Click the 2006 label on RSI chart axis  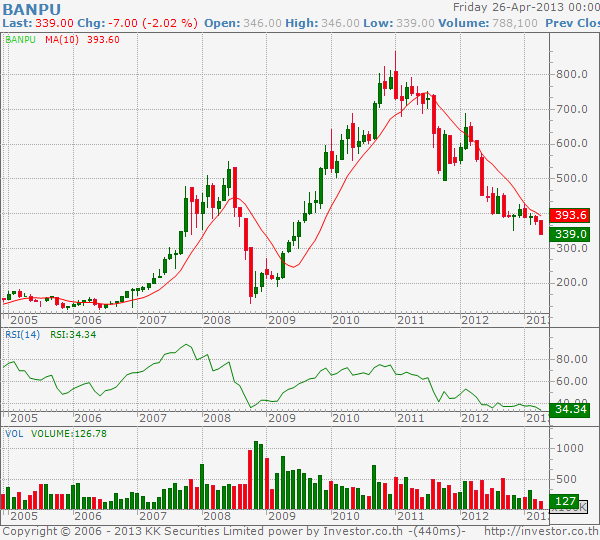tap(88, 418)
